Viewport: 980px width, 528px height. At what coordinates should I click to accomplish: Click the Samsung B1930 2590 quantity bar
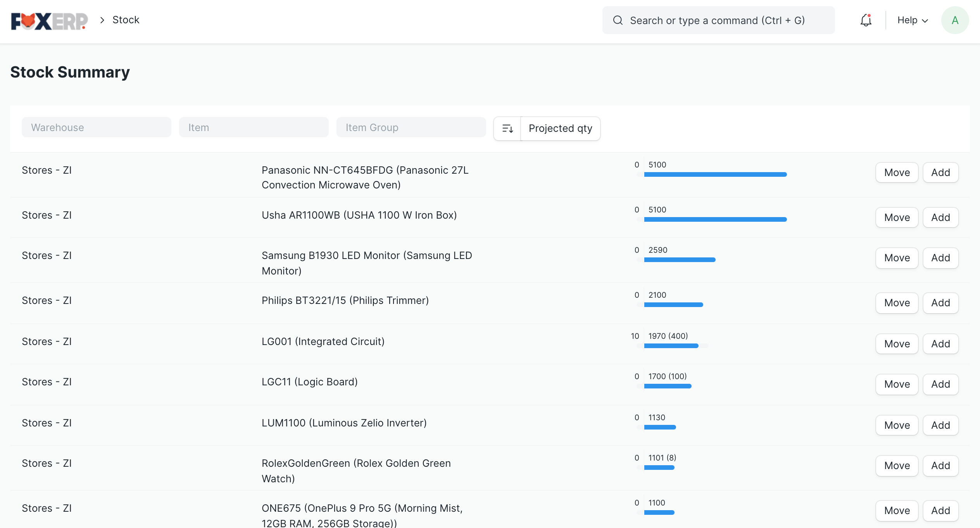click(x=680, y=260)
